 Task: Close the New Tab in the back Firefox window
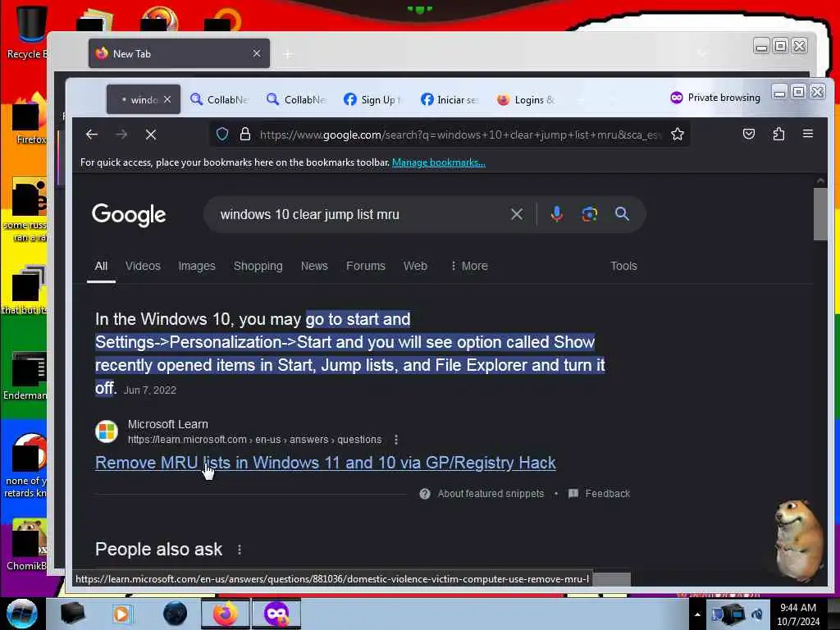click(x=257, y=53)
